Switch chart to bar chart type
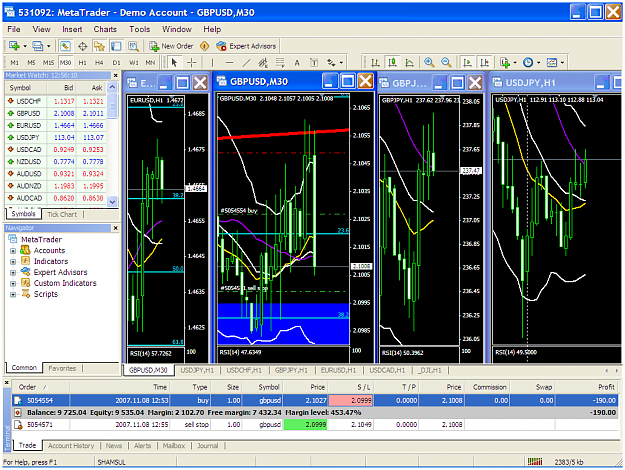This screenshot has width=625, height=470. 375,62
